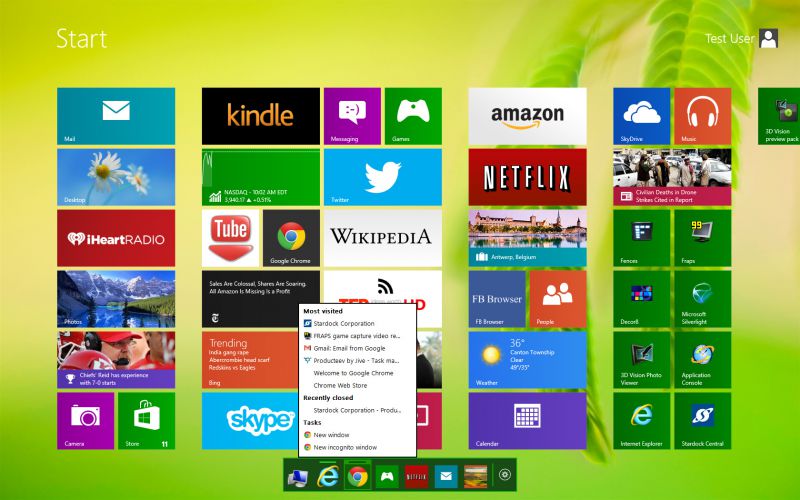Open Gmail: Email from Google entry
This screenshot has height=500, width=800.
(350, 348)
